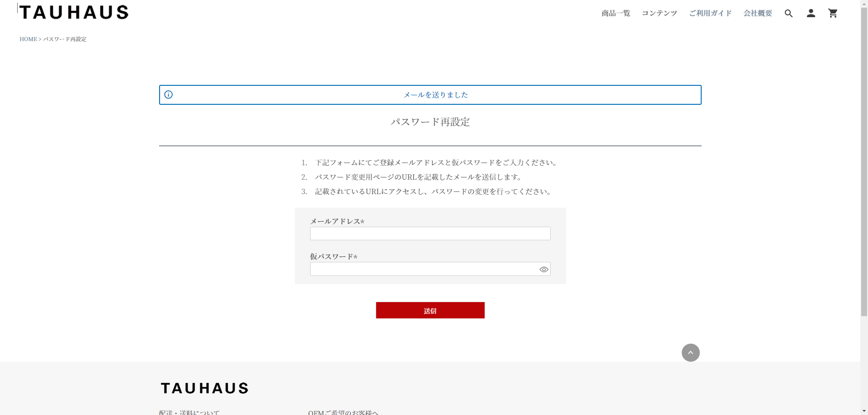Click the info icon in the notification banner

(x=168, y=95)
